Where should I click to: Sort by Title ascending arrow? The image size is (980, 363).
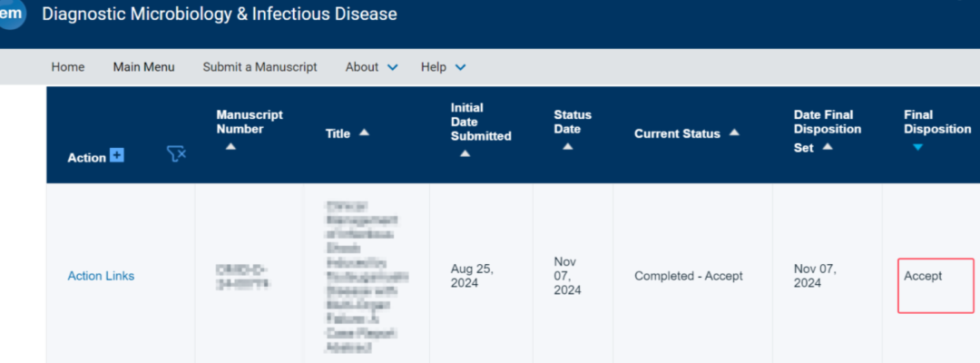pos(364,132)
